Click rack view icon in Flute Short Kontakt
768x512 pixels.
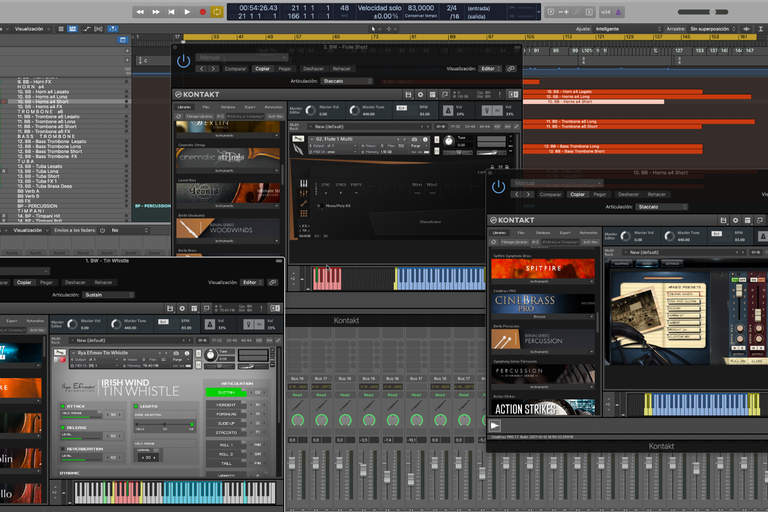click(x=432, y=95)
